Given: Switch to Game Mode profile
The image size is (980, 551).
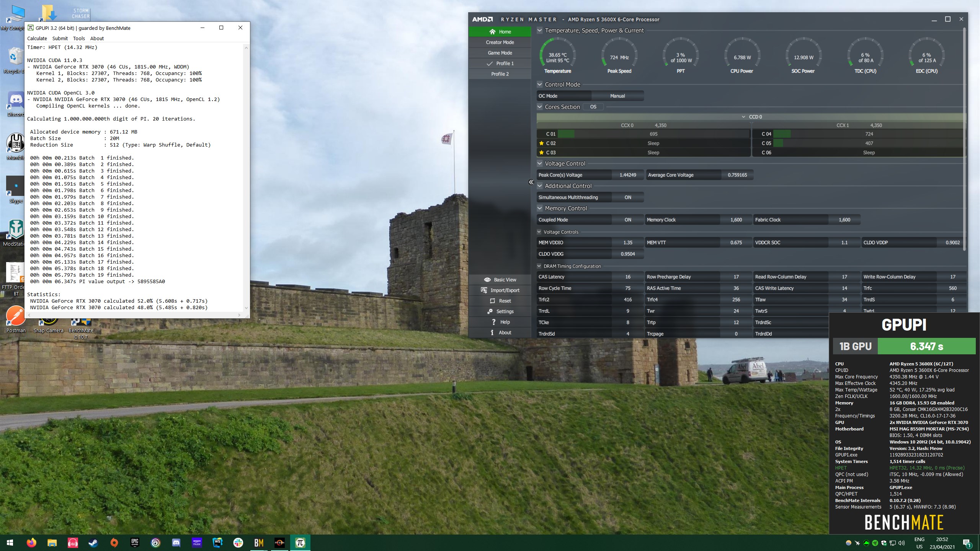Looking at the screenshot, I should 500,53.
